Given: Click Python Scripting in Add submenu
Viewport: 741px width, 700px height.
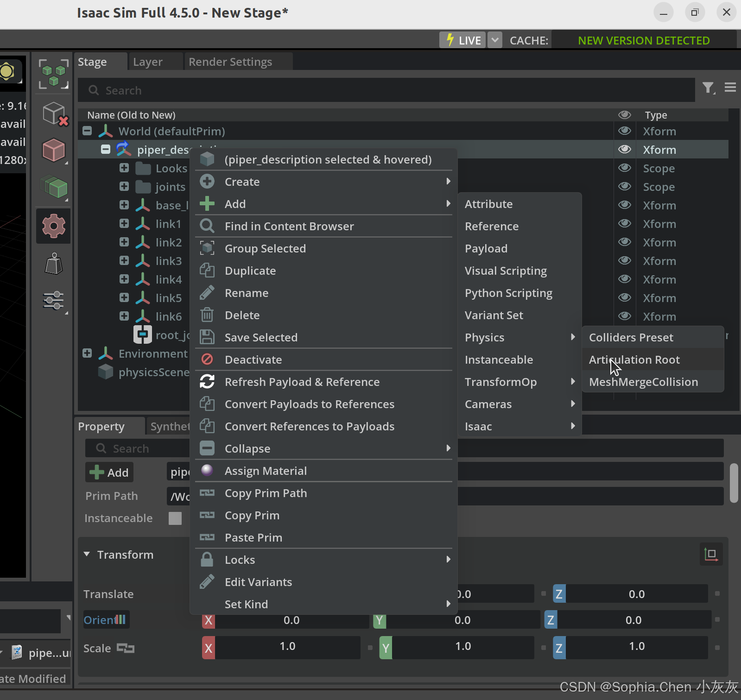Looking at the screenshot, I should [519, 293].
